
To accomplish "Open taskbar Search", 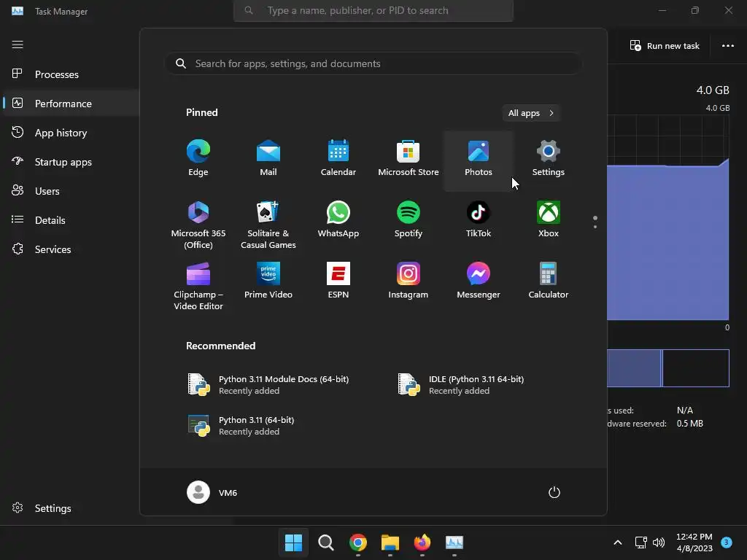I will coord(326,542).
